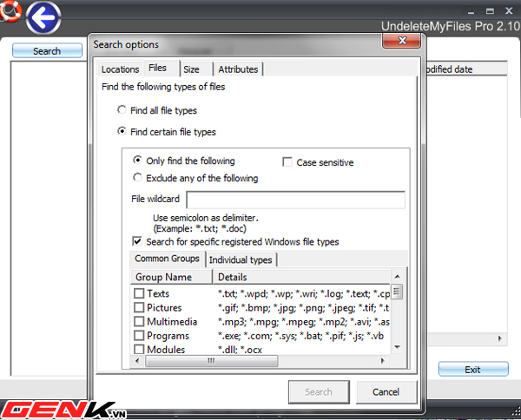
Task: Tick the Texts group checkbox
Action: click(x=139, y=293)
